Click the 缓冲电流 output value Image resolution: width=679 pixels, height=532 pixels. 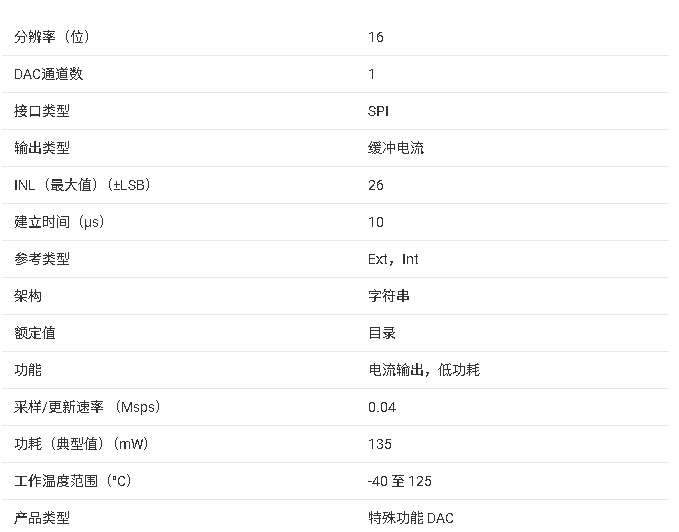[x=396, y=148]
